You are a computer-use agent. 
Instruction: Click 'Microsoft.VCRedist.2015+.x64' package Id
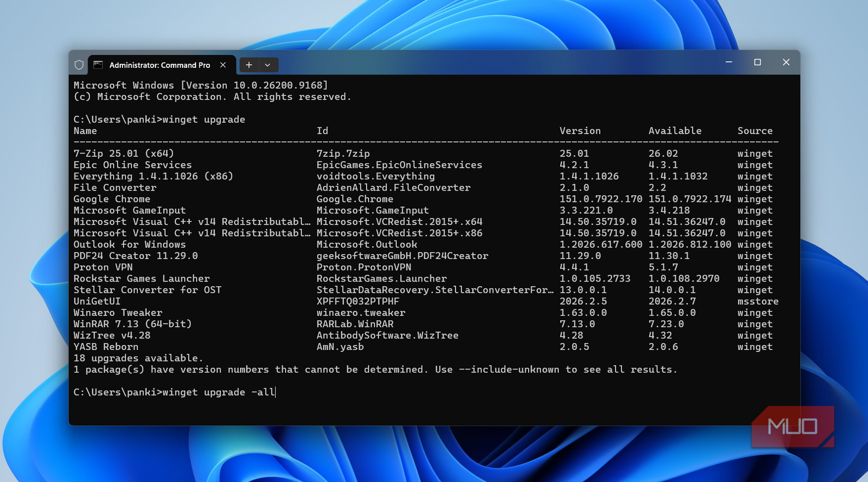[x=399, y=222]
